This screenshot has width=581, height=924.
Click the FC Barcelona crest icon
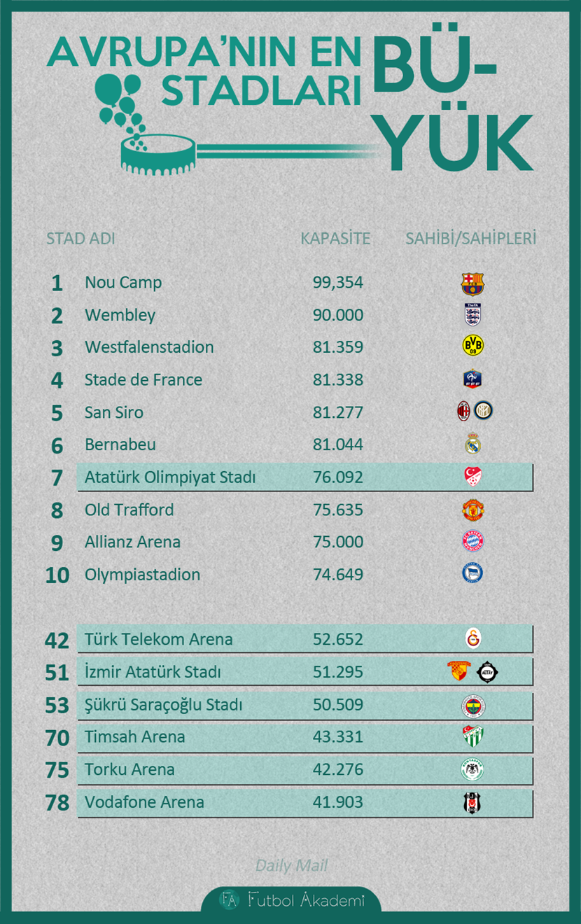click(472, 283)
